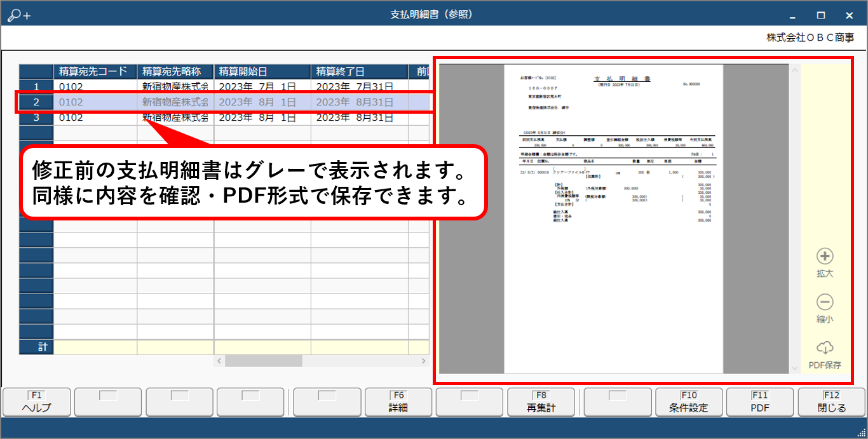Maximize the 支払明細書 window
Image resolution: width=868 pixels, height=439 pixels.
coord(821,15)
